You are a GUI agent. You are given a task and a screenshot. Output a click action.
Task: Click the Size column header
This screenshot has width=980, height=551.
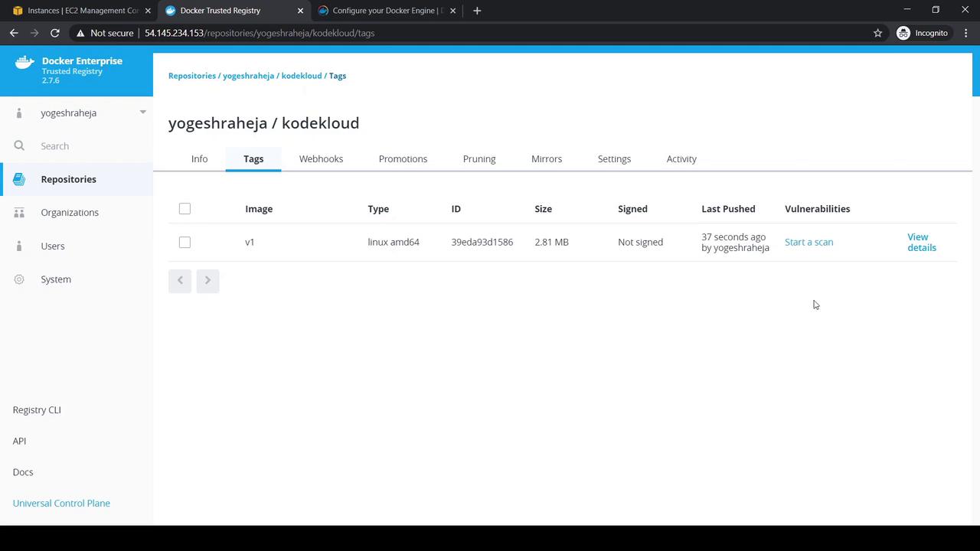543,209
